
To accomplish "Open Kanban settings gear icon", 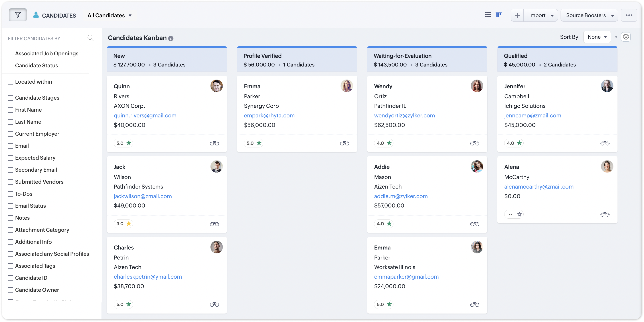I will (x=626, y=37).
